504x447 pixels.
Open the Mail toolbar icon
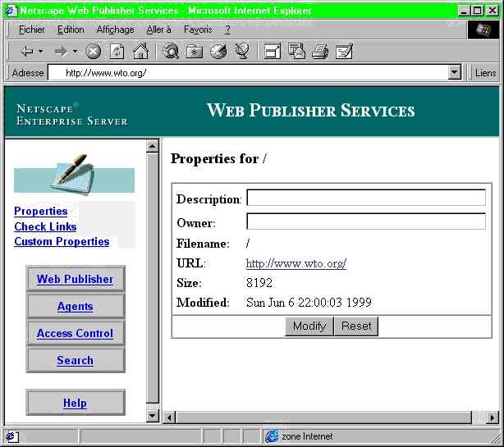point(296,51)
